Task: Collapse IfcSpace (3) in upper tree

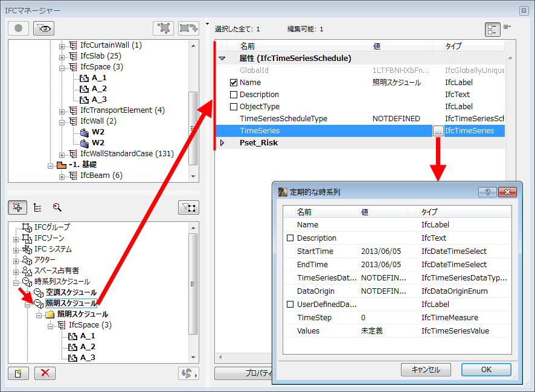Action: pos(62,68)
